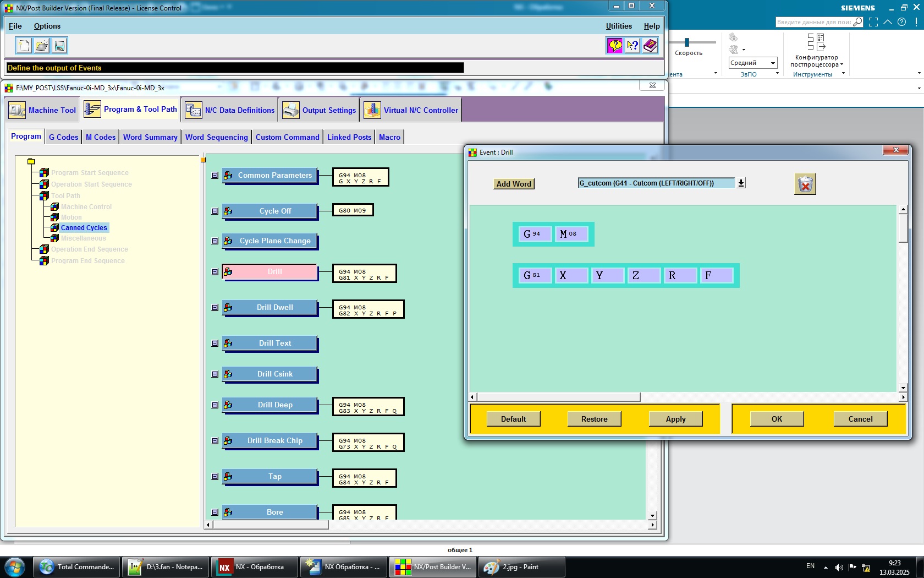
Task: Switch to Output Settings tab
Action: click(x=319, y=110)
